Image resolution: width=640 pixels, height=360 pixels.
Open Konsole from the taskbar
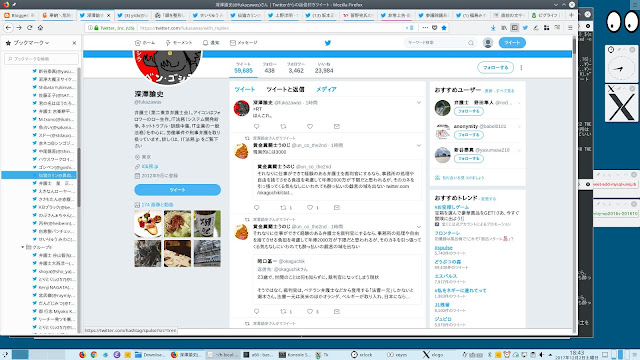[x=295, y=355]
